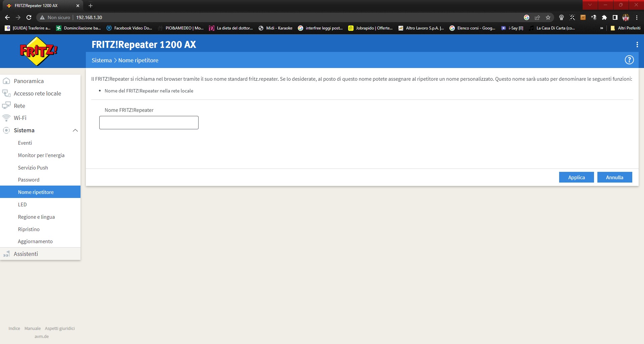Image resolution: width=644 pixels, height=344 pixels.
Task: Open the Indice footer link
Action: (14, 328)
